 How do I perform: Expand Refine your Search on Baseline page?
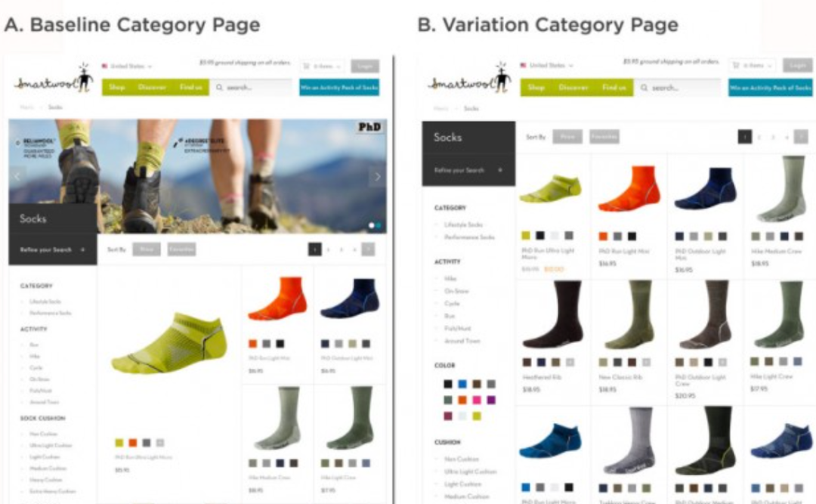[53, 250]
